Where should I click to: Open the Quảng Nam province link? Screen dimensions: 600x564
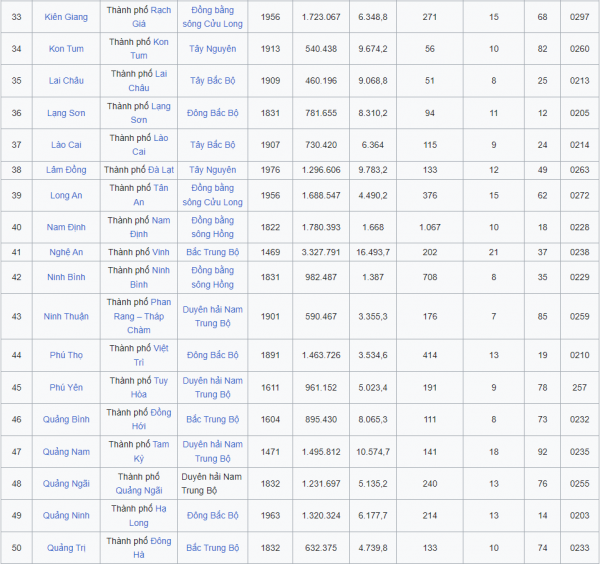tap(66, 452)
